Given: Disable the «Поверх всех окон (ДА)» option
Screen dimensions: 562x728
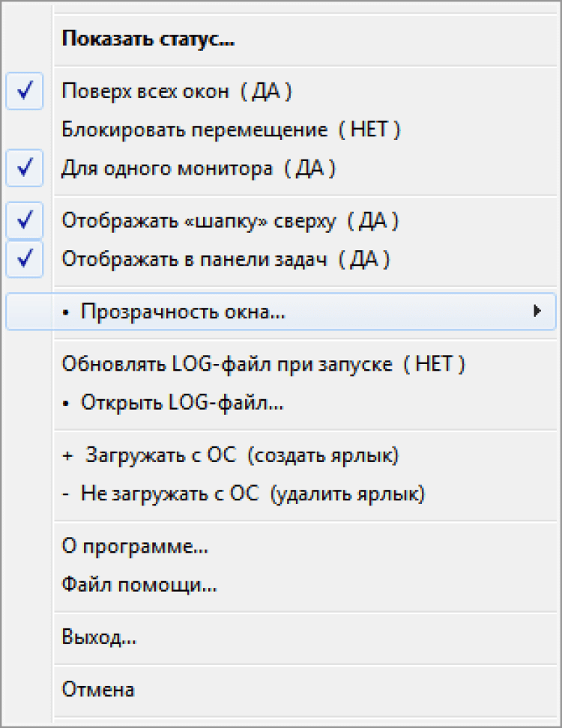Looking at the screenshot, I should 177,91.
